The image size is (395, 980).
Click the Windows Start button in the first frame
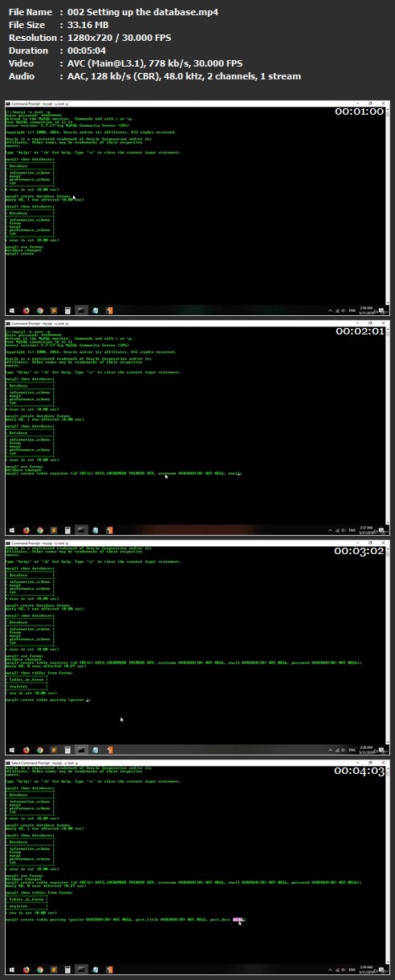coord(11,310)
